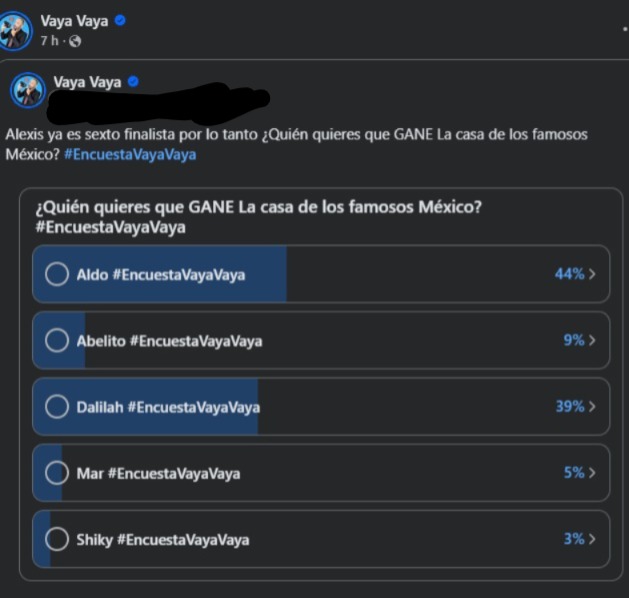Expand Dalilah 39% voters chevron

(593, 407)
